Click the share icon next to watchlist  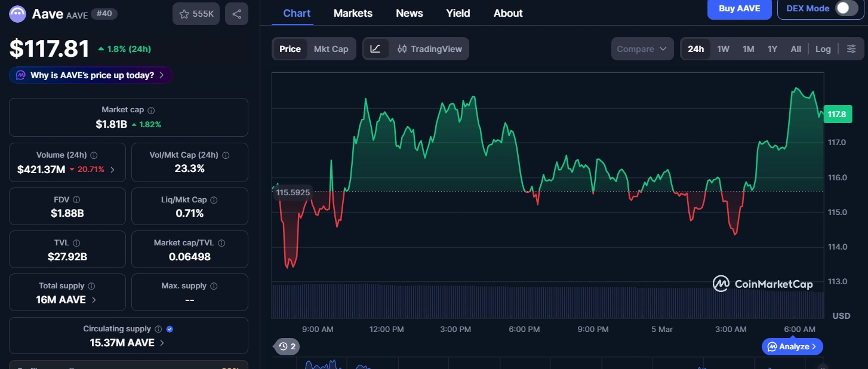pyautogui.click(x=236, y=13)
